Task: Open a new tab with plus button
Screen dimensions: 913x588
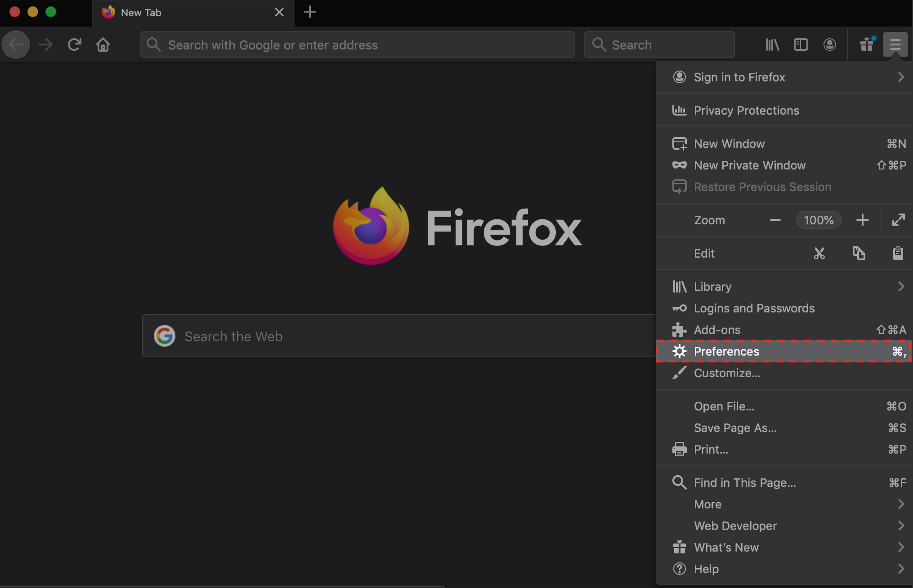Action: tap(310, 12)
